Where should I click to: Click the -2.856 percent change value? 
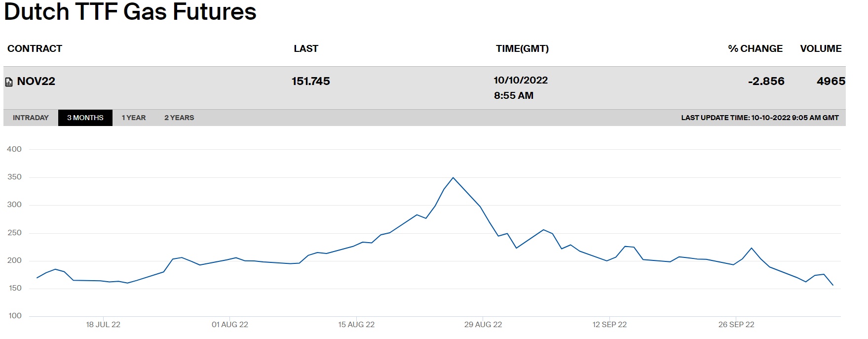766,82
